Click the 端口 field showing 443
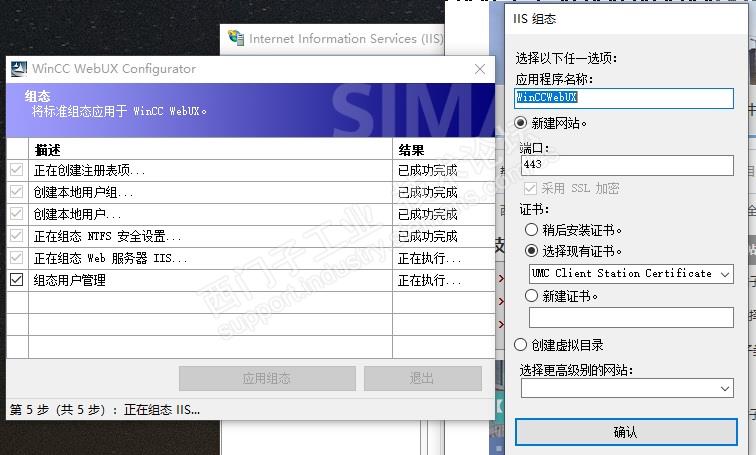This screenshot has height=455, width=756. tap(627, 165)
